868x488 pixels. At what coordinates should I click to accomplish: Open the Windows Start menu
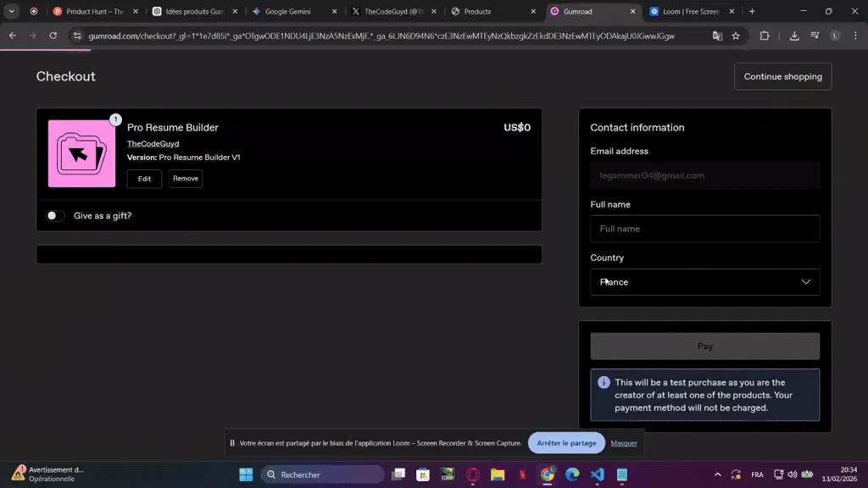(246, 474)
